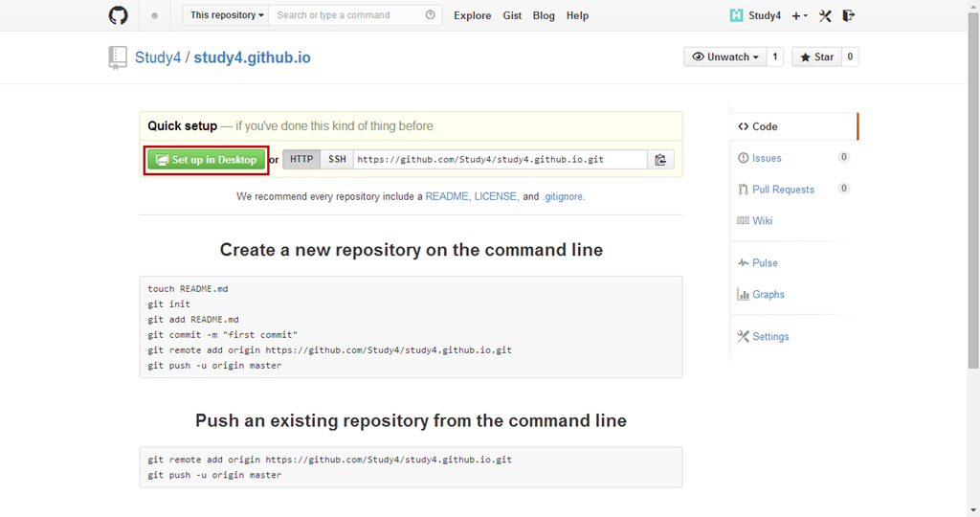Click the scrollbar up arrow
Screen dimensions: 980x517
click(x=973, y=5)
